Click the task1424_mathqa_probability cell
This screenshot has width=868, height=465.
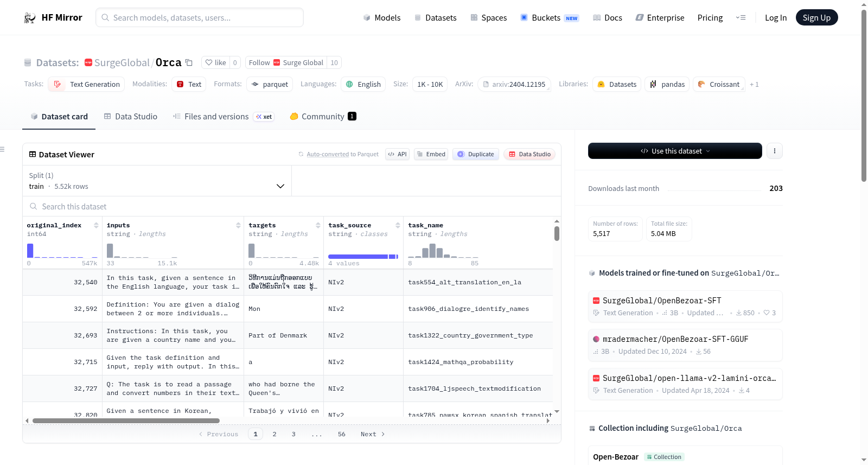(478, 362)
